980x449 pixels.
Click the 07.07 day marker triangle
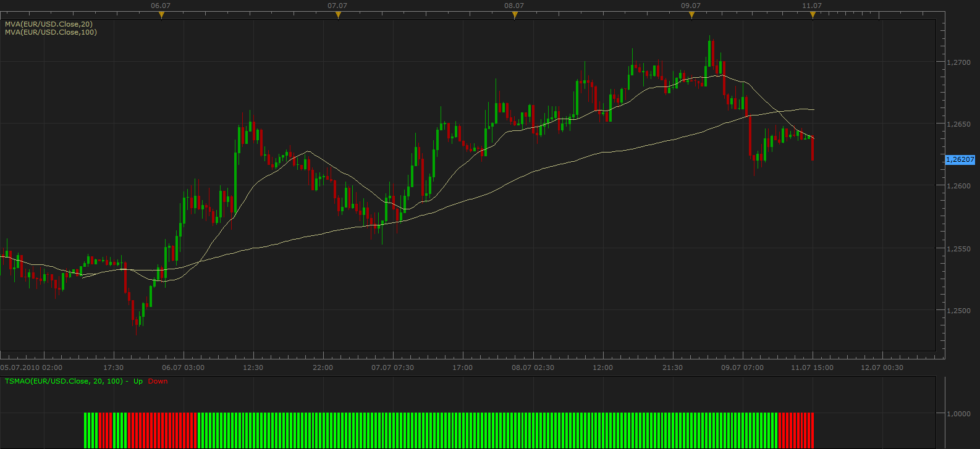[x=338, y=15]
